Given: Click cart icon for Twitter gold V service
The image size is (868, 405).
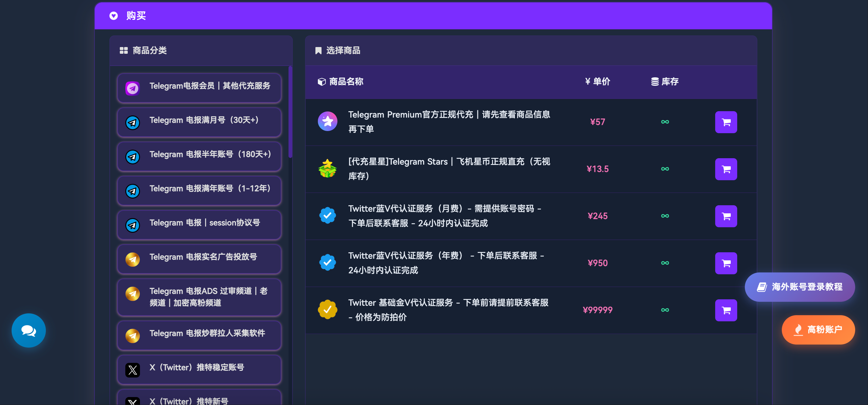Looking at the screenshot, I should click(726, 310).
